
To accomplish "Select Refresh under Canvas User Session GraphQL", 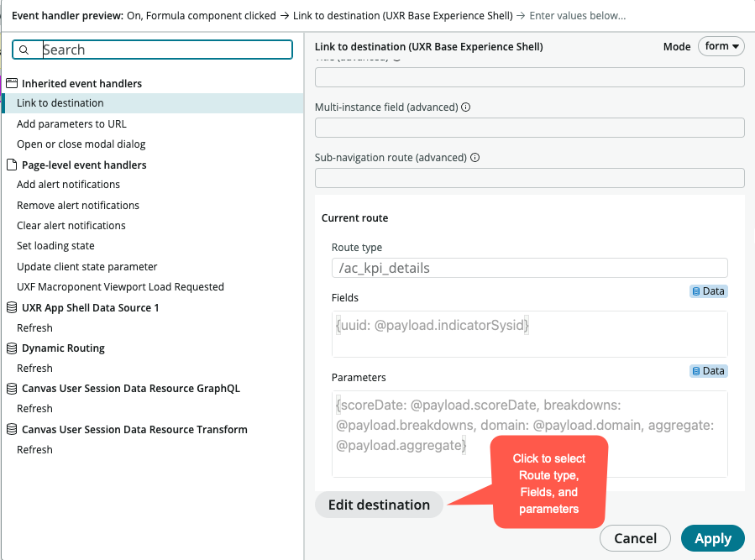I will 34,409.
